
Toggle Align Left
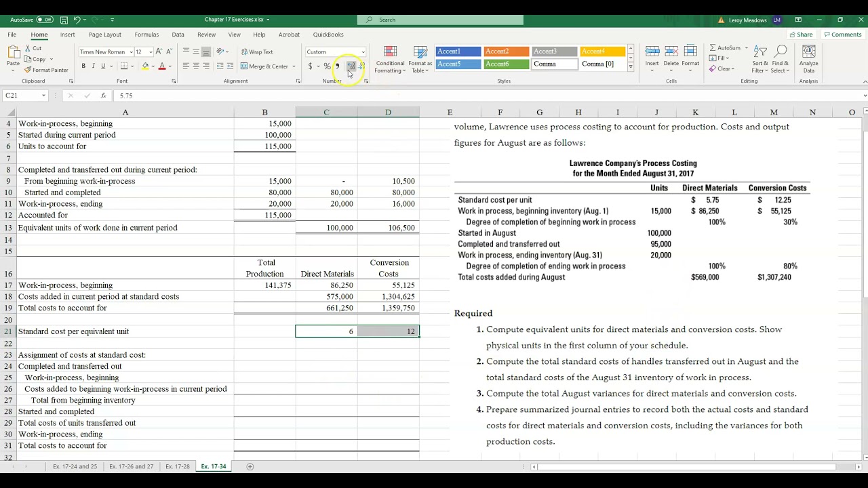[186, 66]
